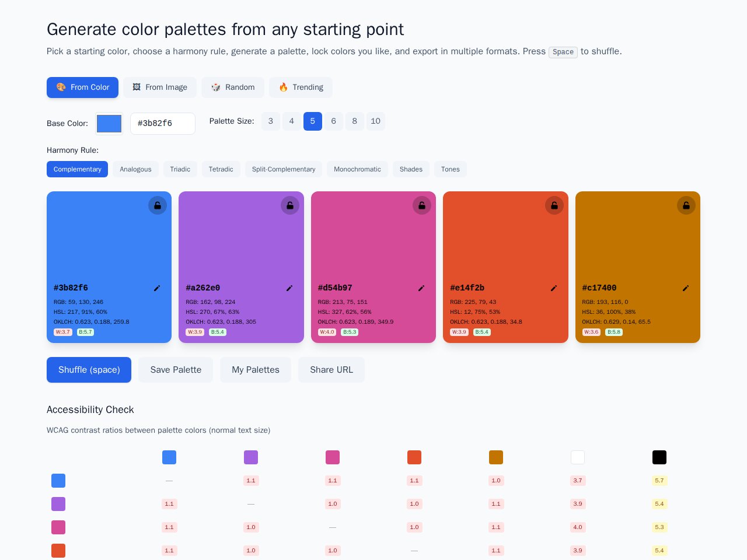Screen dimensions: 747x560
Task: Edit the #3b82f6 color with pencil icon
Action: pyautogui.click(x=157, y=288)
